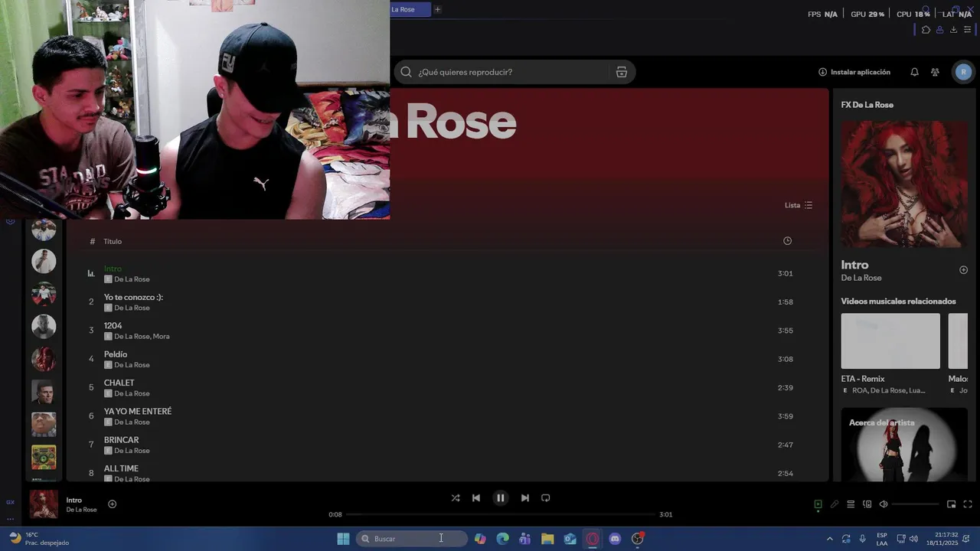Open ETA - Remix video thumbnail
This screenshot has height=551, width=980.
(x=890, y=341)
